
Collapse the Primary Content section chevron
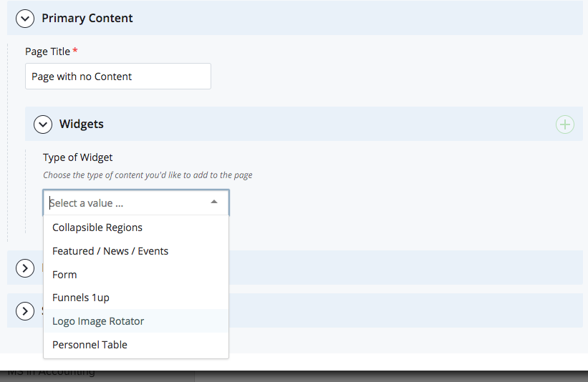click(25, 19)
